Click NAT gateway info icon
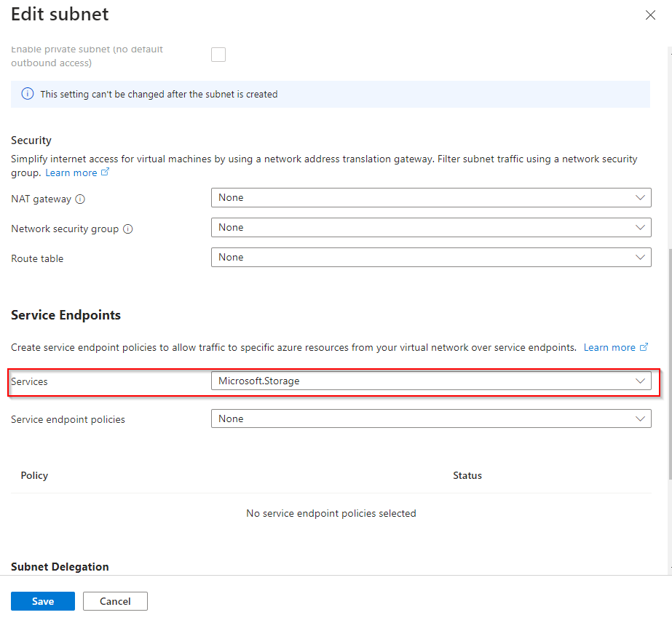Image resolution: width=672 pixels, height=623 pixels. tap(80, 199)
